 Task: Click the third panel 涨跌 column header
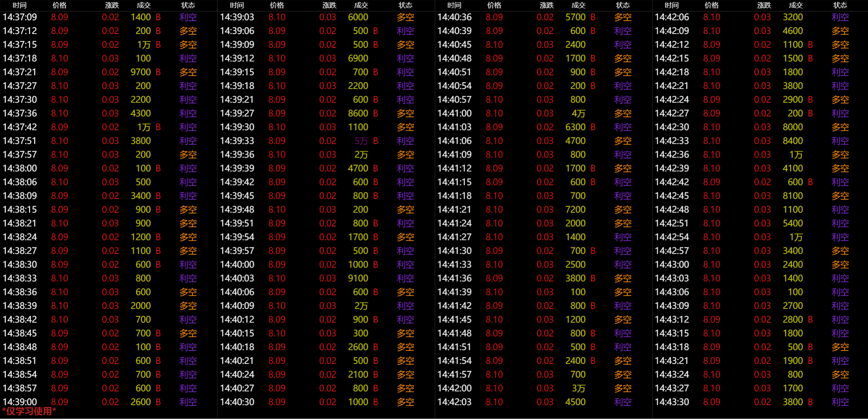(547, 5)
